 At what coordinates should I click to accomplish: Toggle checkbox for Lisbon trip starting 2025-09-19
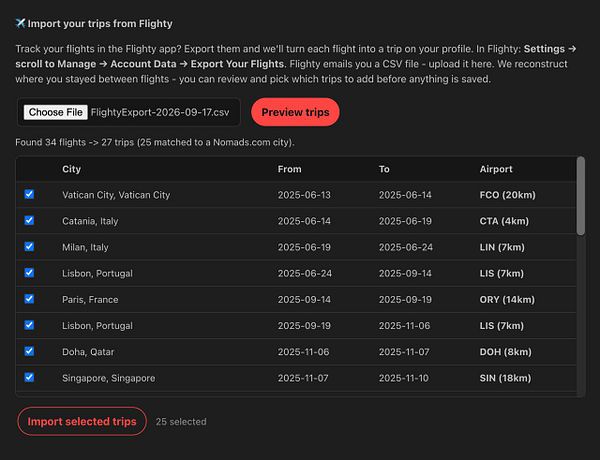(29, 325)
